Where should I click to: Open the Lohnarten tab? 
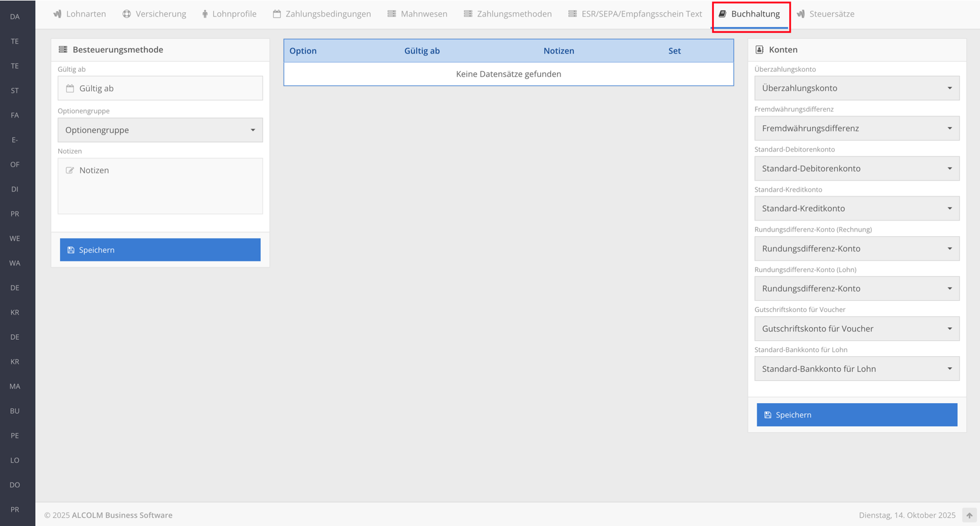coord(80,14)
